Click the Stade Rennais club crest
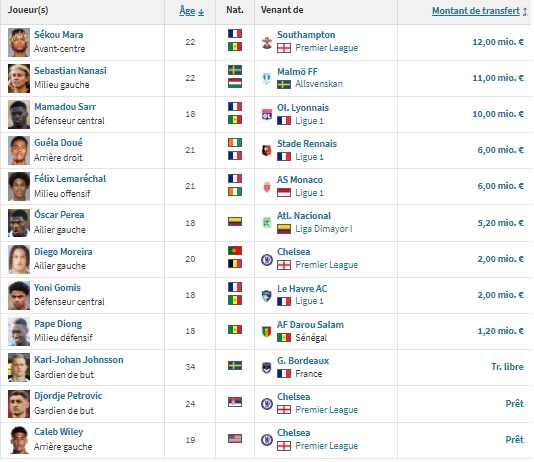Viewport: 534px width, 462px height. (267, 150)
